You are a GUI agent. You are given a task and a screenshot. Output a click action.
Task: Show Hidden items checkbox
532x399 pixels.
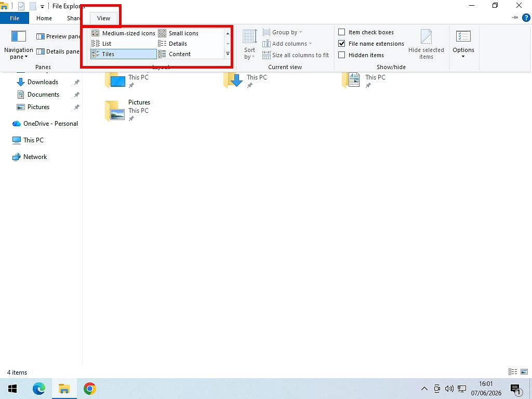point(361,55)
